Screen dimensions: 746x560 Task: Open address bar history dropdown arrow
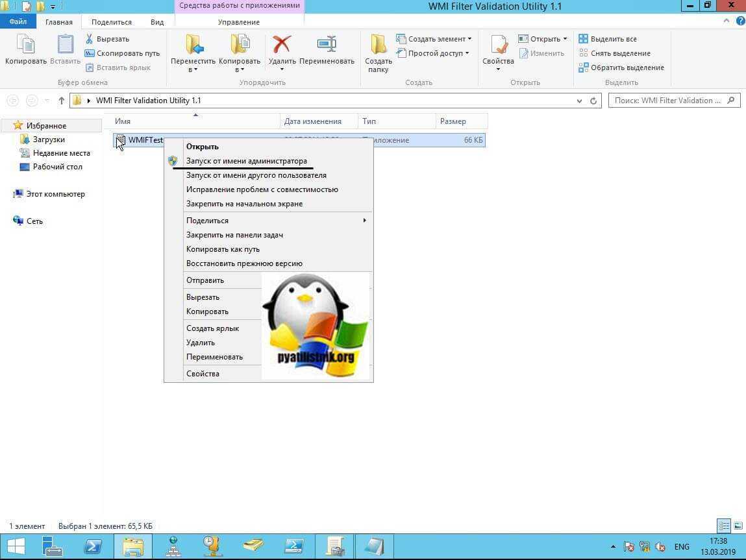(x=579, y=101)
